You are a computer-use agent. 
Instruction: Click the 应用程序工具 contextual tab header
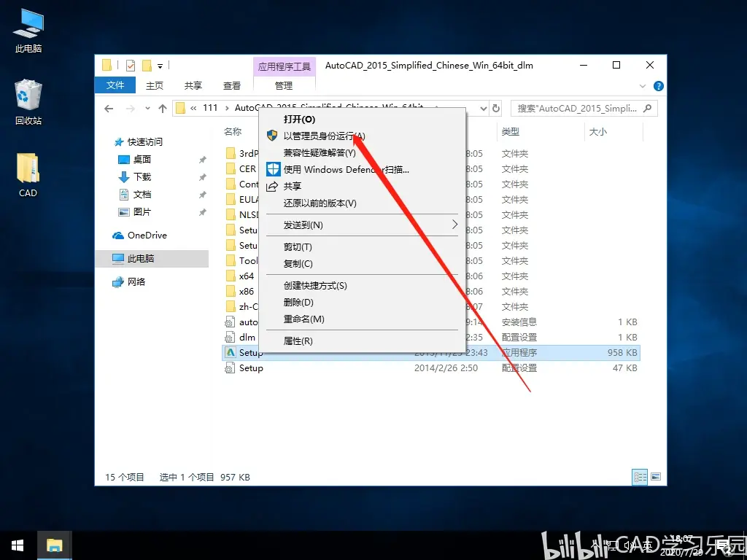(x=285, y=66)
